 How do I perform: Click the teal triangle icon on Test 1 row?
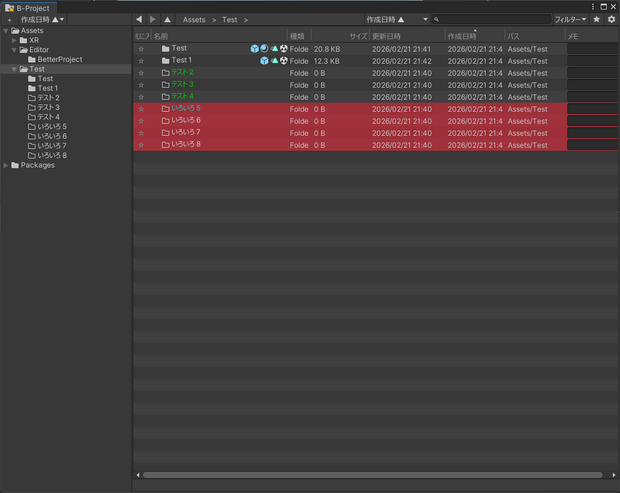274,60
